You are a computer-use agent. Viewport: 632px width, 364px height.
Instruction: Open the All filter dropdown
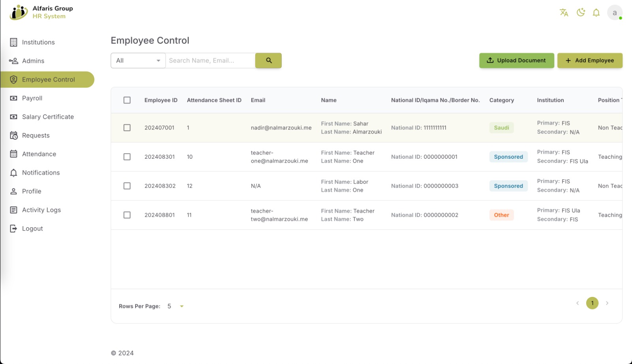pyautogui.click(x=138, y=60)
